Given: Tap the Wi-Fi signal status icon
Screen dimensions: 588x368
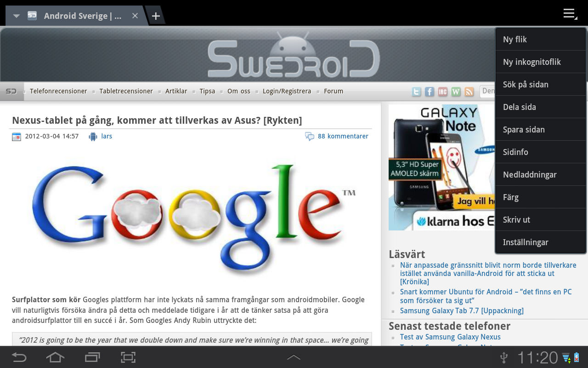Looking at the screenshot, I should pyautogui.click(x=566, y=357).
